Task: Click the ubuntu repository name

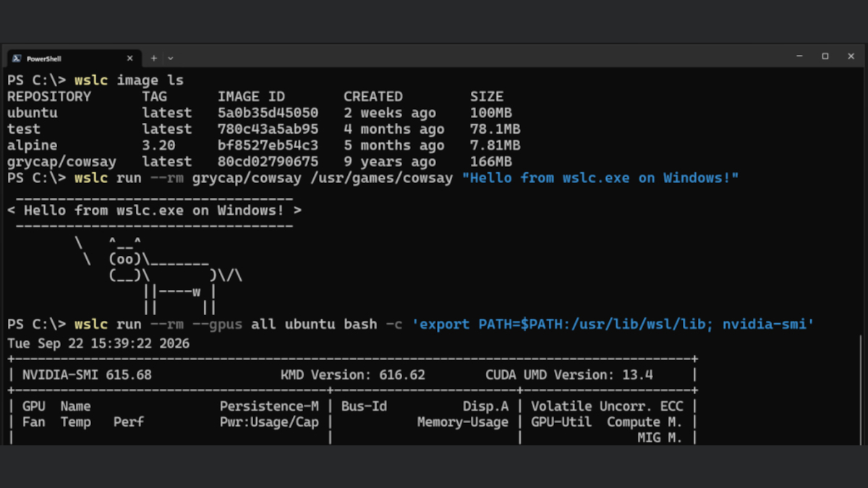Action: pos(33,113)
